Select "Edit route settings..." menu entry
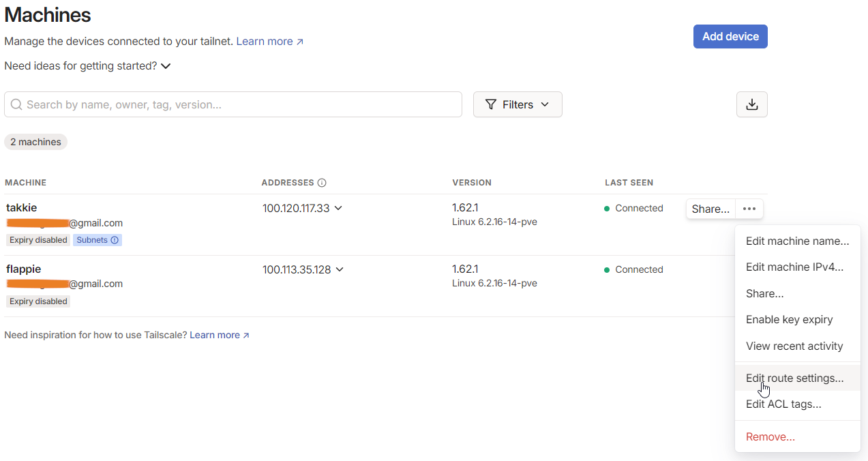 click(x=798, y=378)
